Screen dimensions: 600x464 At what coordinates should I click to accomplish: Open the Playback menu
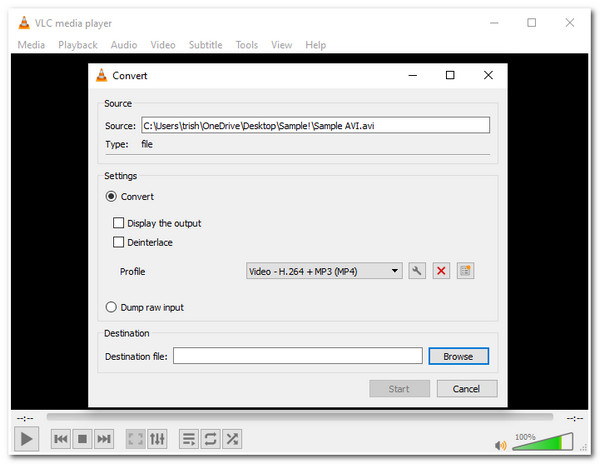click(x=78, y=45)
